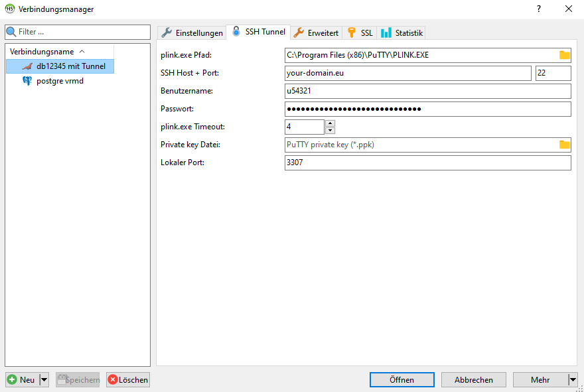The width and height of the screenshot is (584, 392).
Task: Click the plink.exe Timeout label
Action: (192, 127)
